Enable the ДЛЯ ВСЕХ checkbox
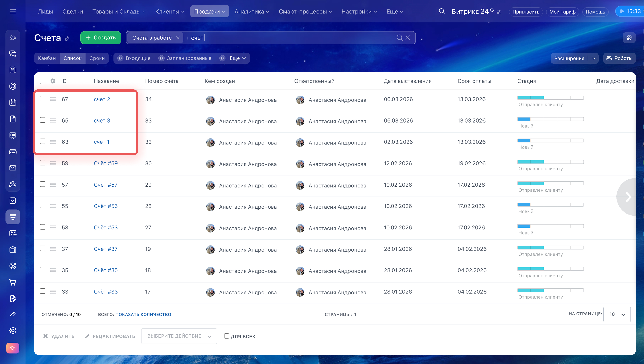The height and width of the screenshot is (364, 644). 227,336
